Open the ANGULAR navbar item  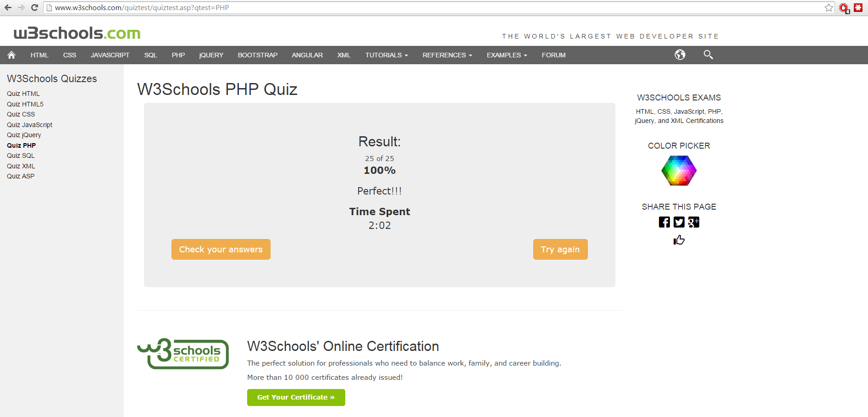click(307, 55)
